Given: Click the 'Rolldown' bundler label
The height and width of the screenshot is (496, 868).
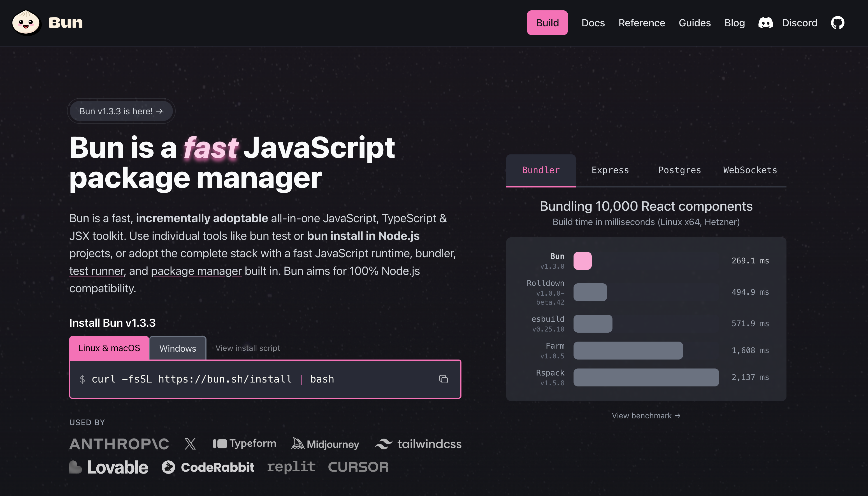Looking at the screenshot, I should point(545,283).
